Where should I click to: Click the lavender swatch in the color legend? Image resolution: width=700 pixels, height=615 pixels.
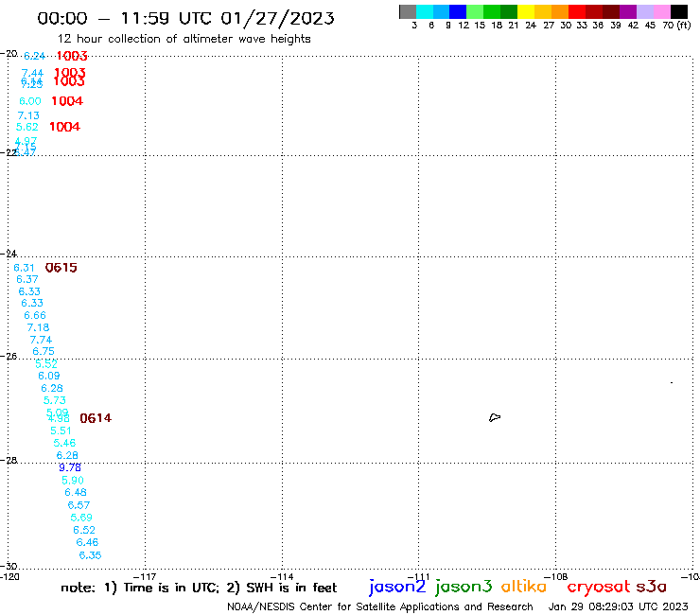coord(644,11)
